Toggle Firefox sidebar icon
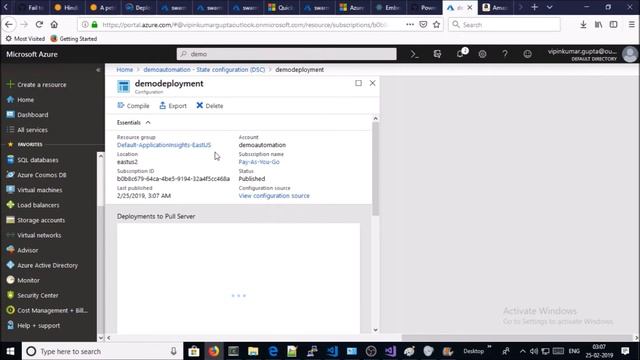Screen dimensions: 640x360 pyautogui.click(x=613, y=24)
